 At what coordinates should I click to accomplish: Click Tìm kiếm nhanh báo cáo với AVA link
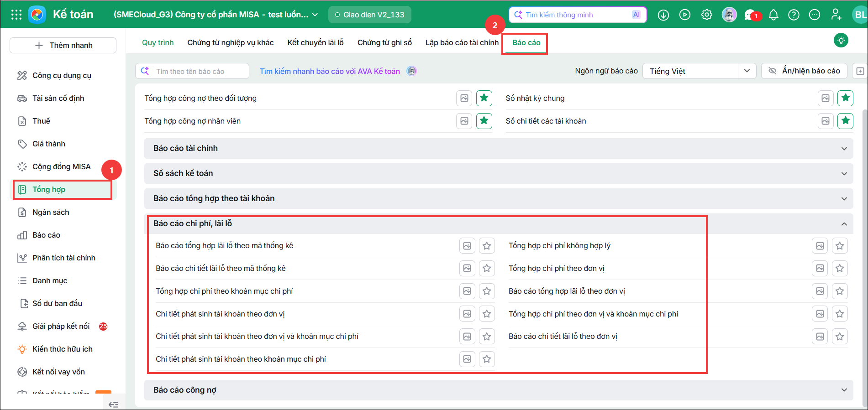[x=330, y=71]
